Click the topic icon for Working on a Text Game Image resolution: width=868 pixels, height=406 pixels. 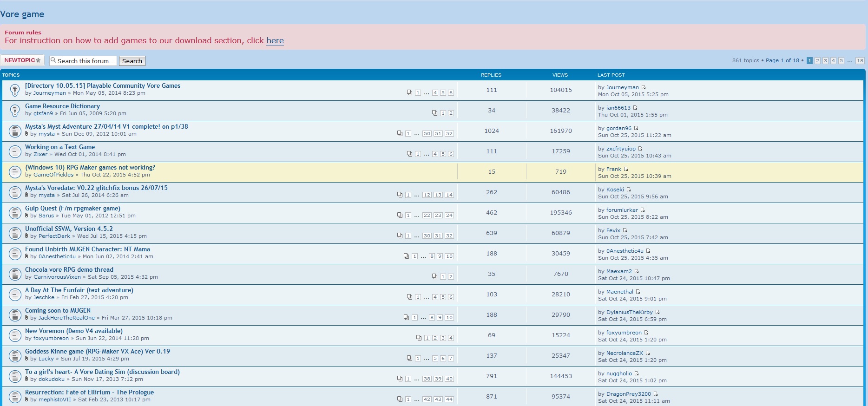15,151
